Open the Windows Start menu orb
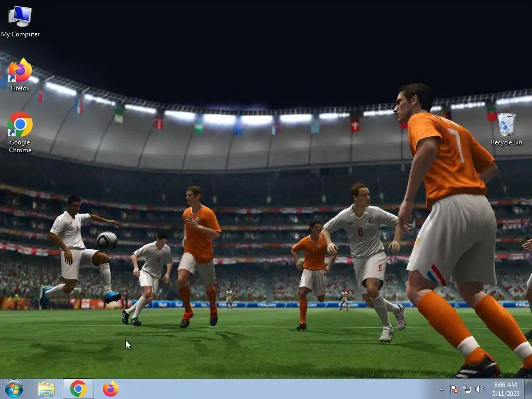The image size is (532, 399). 14,389
